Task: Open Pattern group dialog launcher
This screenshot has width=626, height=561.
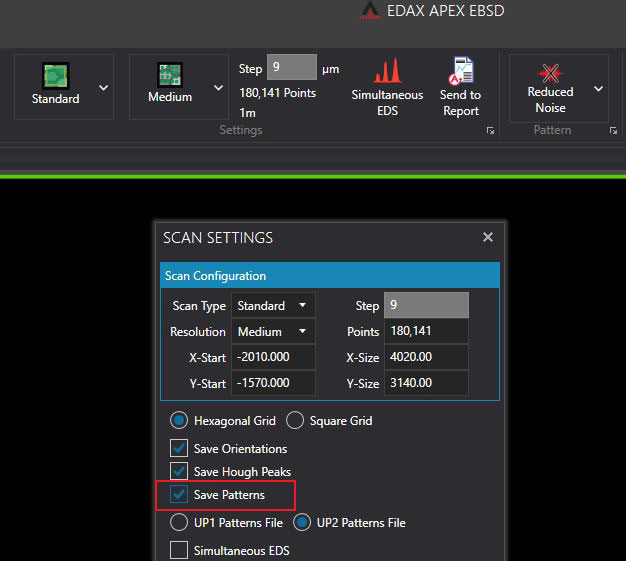Action: tap(612, 131)
